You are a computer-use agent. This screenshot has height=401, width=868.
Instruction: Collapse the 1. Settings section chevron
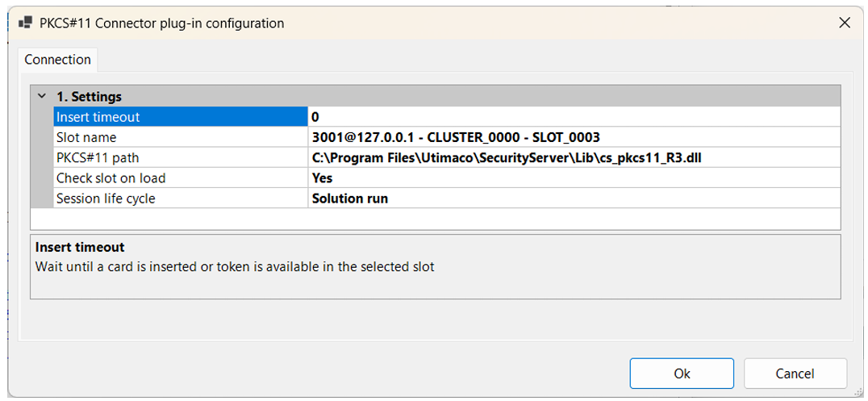coord(41,96)
